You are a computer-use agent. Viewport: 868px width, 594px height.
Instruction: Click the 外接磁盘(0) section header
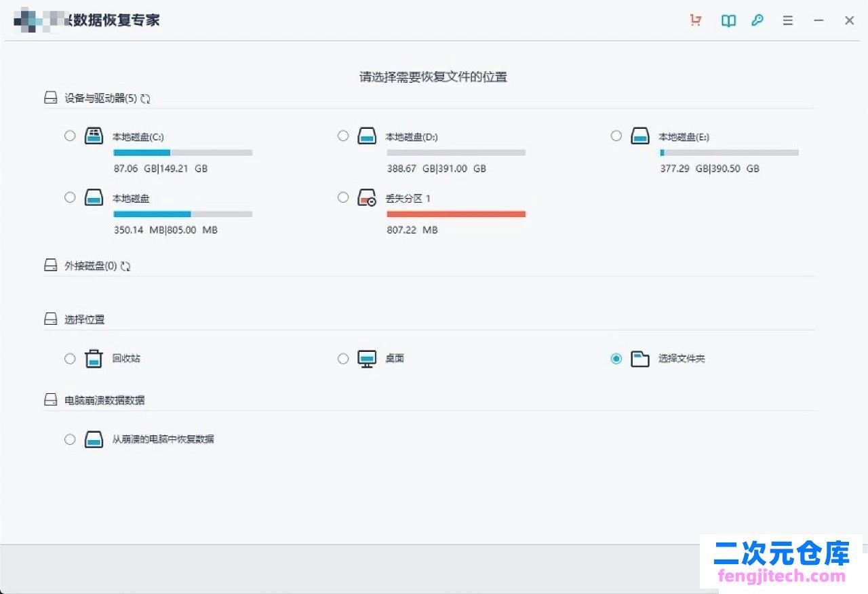[91, 266]
